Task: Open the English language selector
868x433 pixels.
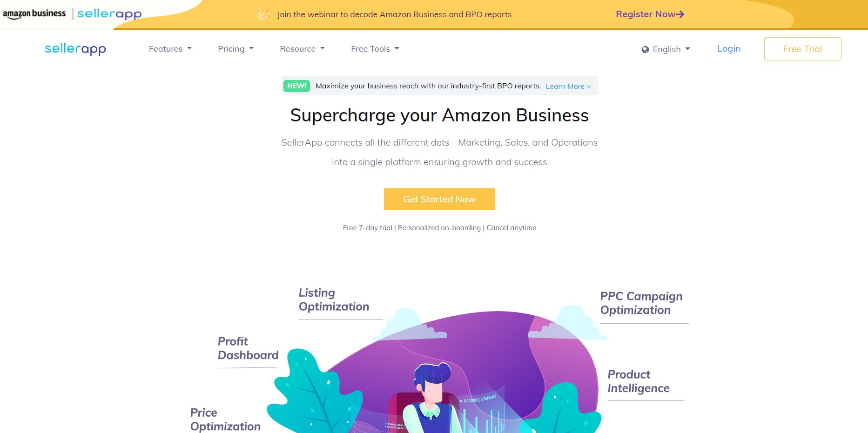Action: (666, 49)
